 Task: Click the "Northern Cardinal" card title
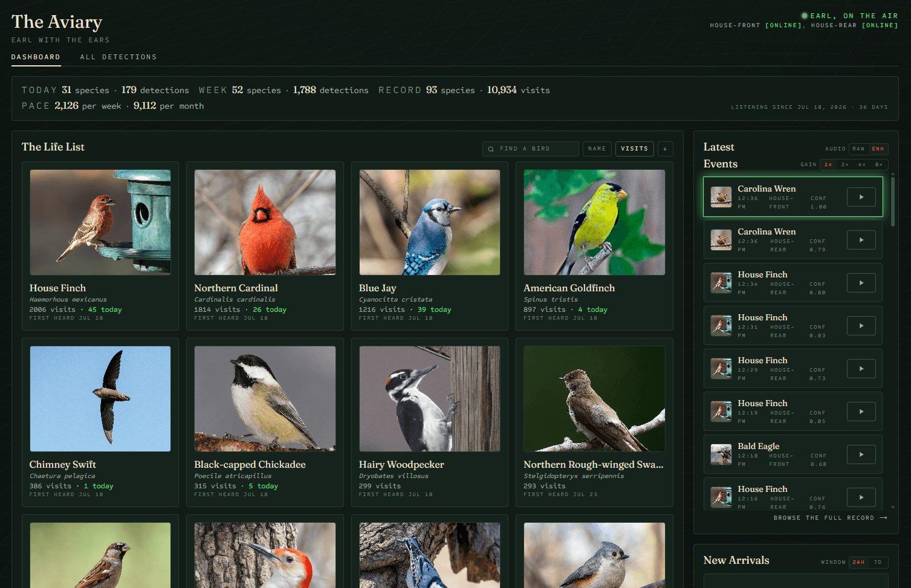pos(236,288)
